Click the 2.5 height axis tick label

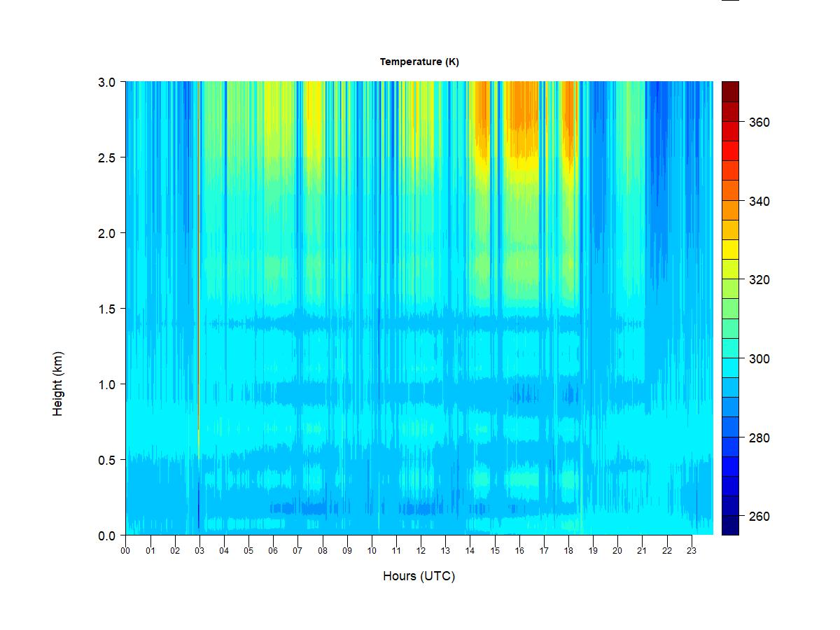click(x=106, y=157)
